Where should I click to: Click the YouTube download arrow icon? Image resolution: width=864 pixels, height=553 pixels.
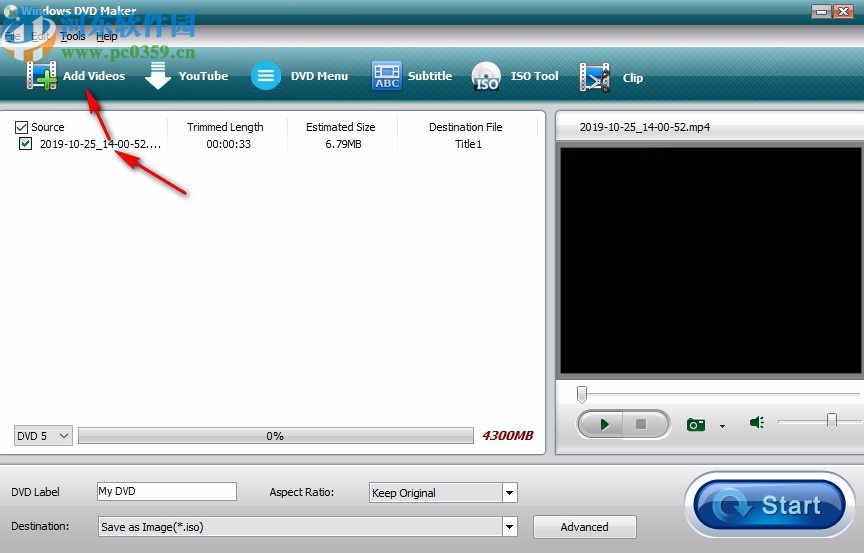pyautogui.click(x=158, y=75)
